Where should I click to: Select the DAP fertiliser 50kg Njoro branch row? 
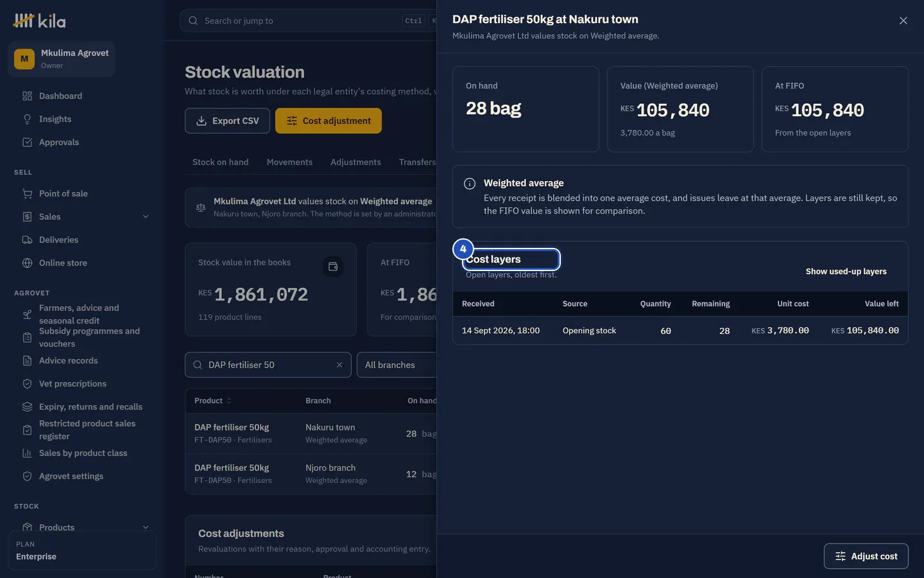311,474
